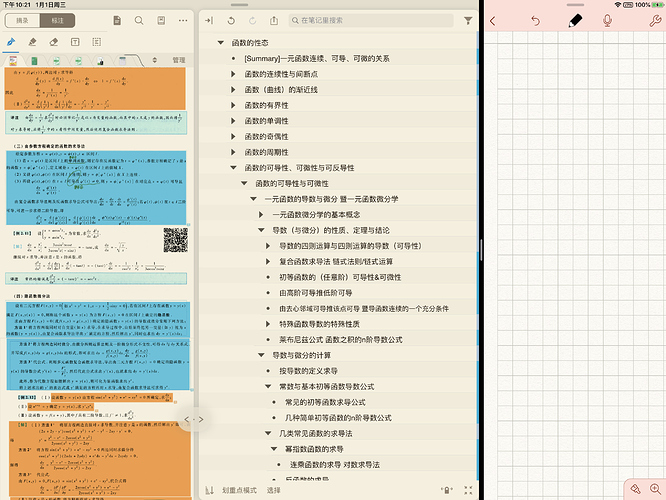666x500 pixels.
Task: Click the left-right panel resize handle
Action: point(193,419)
